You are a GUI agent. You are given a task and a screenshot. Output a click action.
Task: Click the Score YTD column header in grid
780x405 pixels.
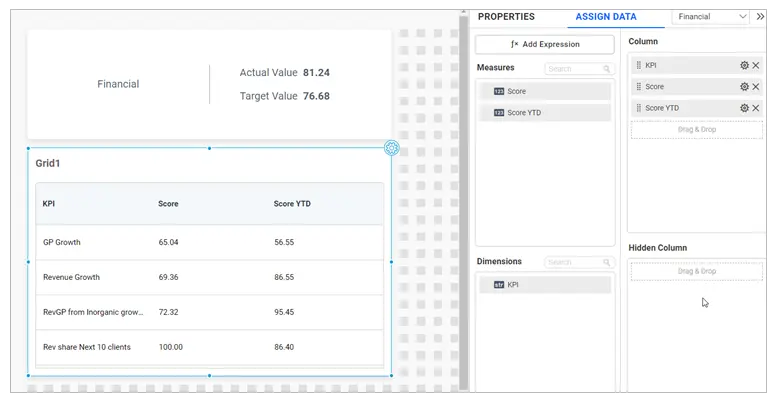coord(292,203)
